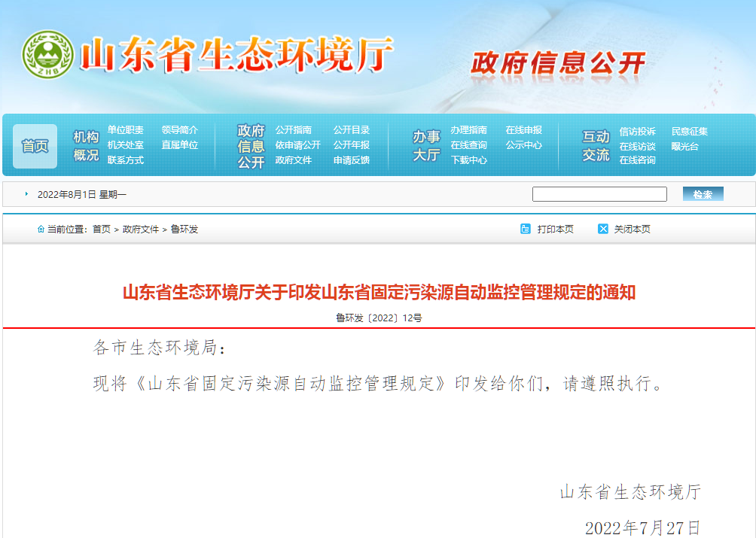The image size is (756, 538).
Task: Open the 下载中心 download center
Action: (x=469, y=160)
